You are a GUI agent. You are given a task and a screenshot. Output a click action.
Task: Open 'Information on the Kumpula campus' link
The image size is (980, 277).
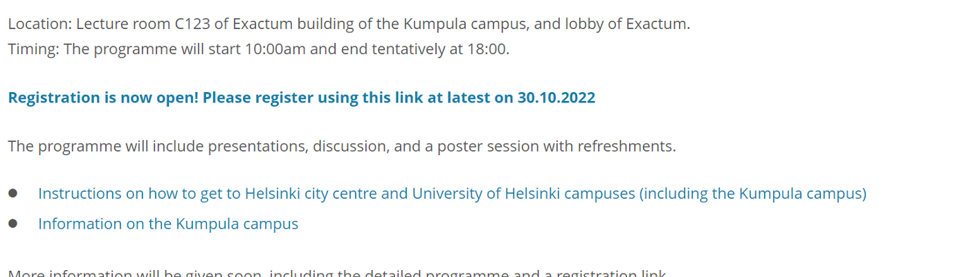[168, 224]
